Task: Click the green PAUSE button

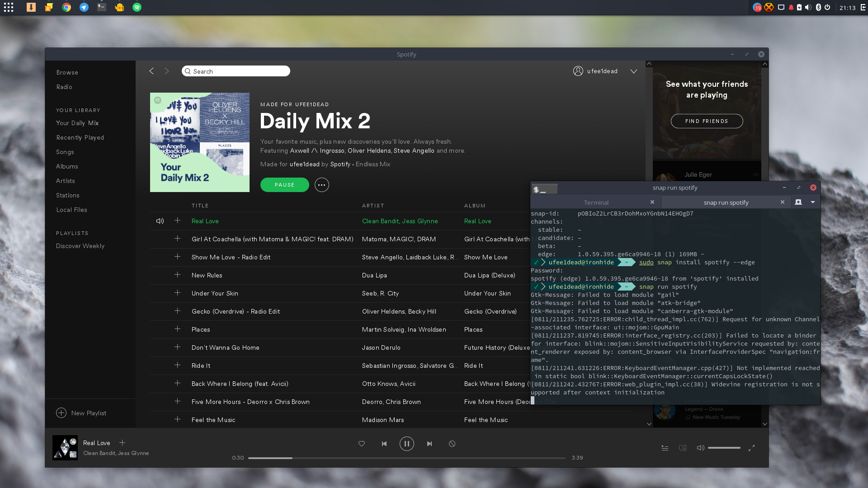Action: pyautogui.click(x=285, y=185)
